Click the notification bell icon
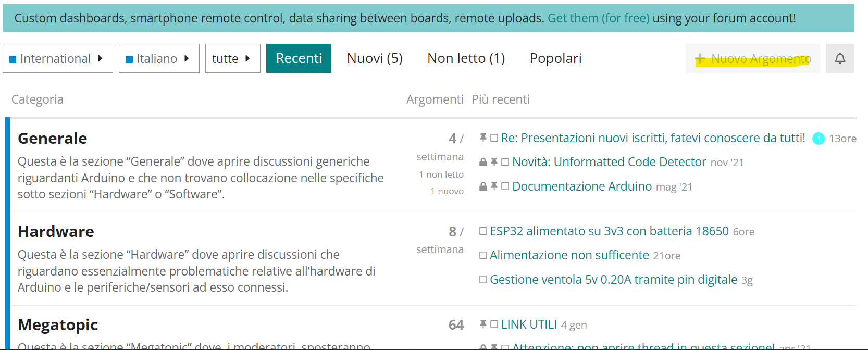Screen dimensions: 868x350 [x=840, y=58]
